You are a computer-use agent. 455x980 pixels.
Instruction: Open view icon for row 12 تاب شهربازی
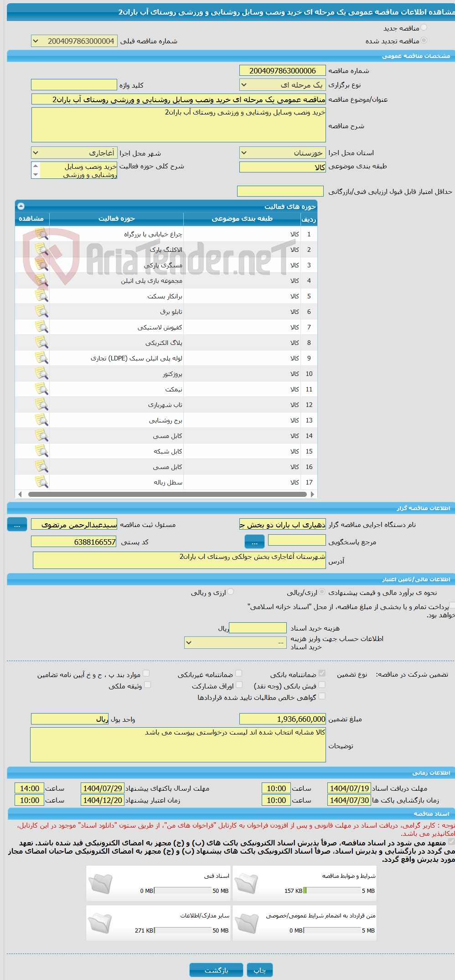41,405
